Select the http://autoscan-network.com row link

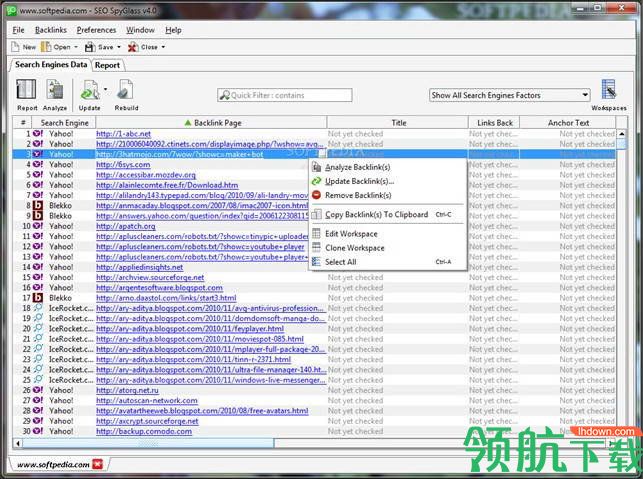tap(147, 400)
